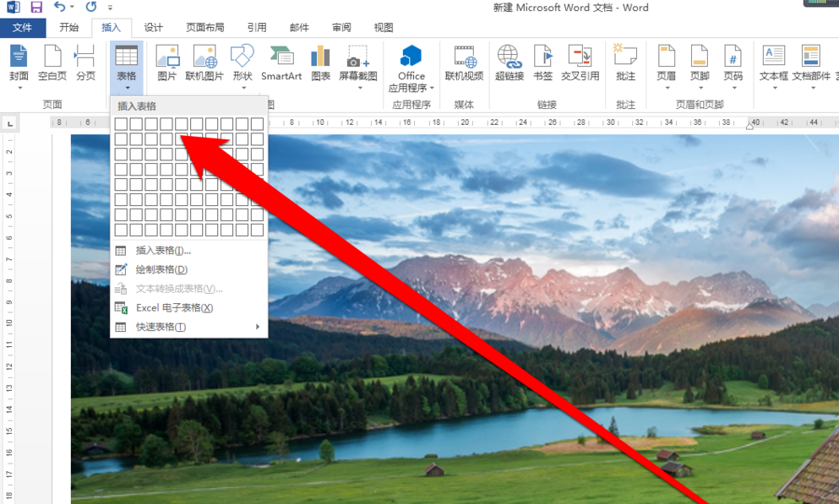This screenshot has height=504, width=839.
Task: Switch to the 设计 ribbon tab
Action: (152, 26)
